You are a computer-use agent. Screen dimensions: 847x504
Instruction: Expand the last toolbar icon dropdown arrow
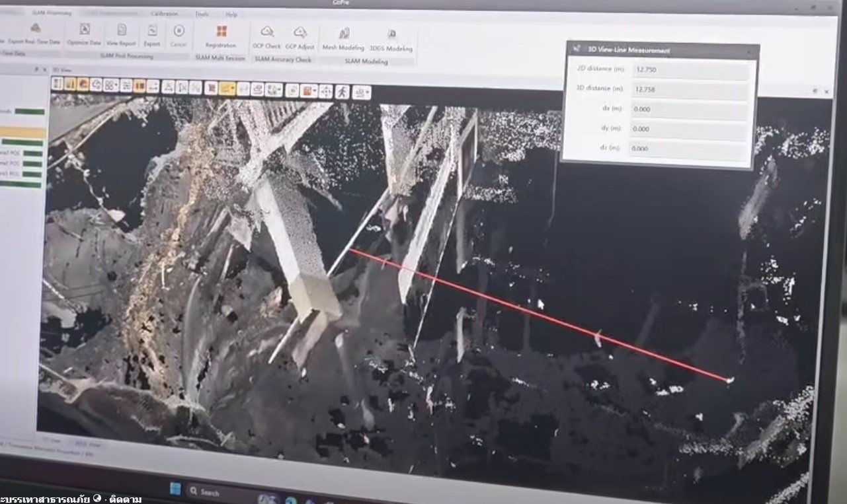click(367, 92)
